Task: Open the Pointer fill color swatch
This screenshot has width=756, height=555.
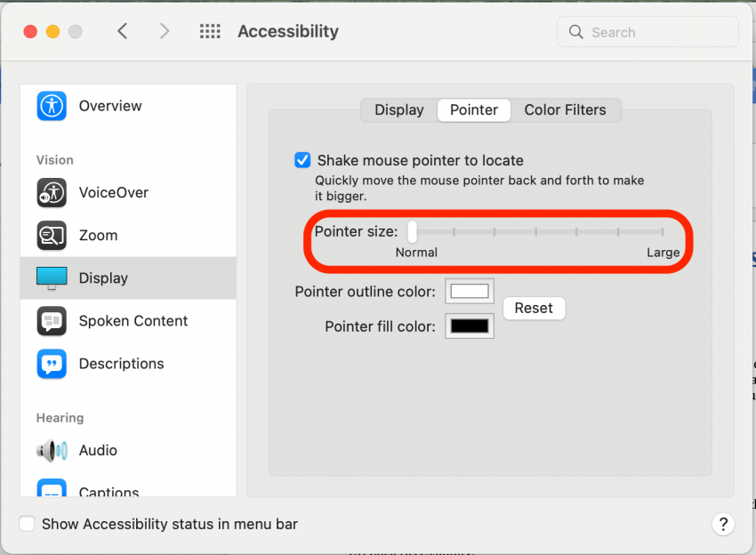Action: click(470, 326)
